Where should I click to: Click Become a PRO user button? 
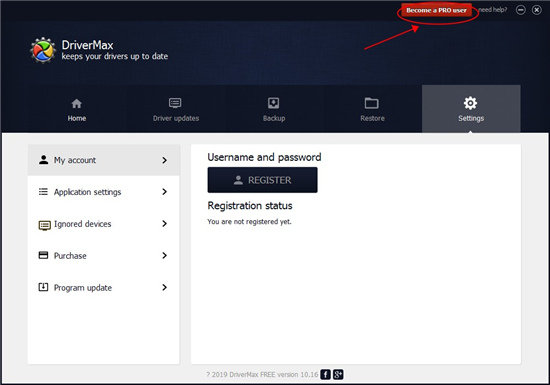(436, 10)
